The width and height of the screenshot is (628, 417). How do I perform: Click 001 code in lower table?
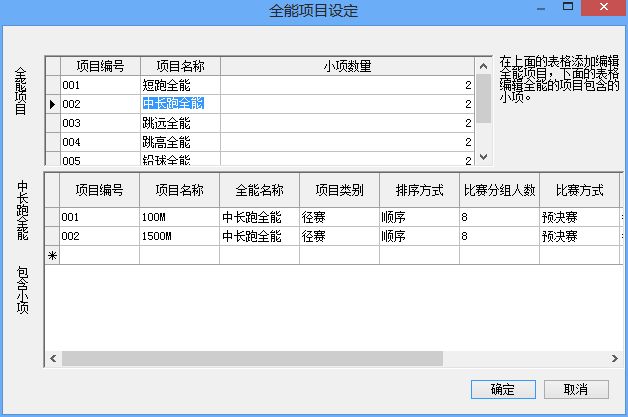[99, 217]
